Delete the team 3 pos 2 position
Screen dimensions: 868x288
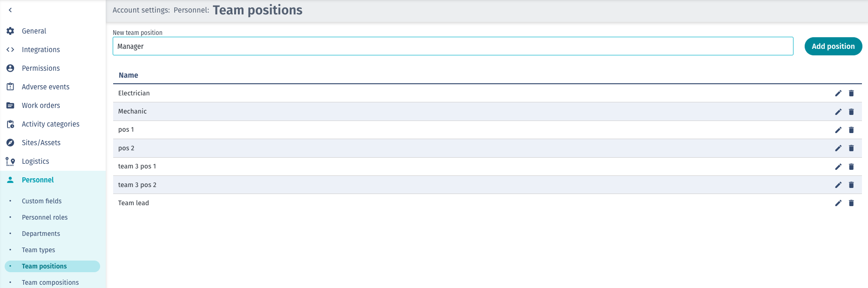pyautogui.click(x=851, y=185)
